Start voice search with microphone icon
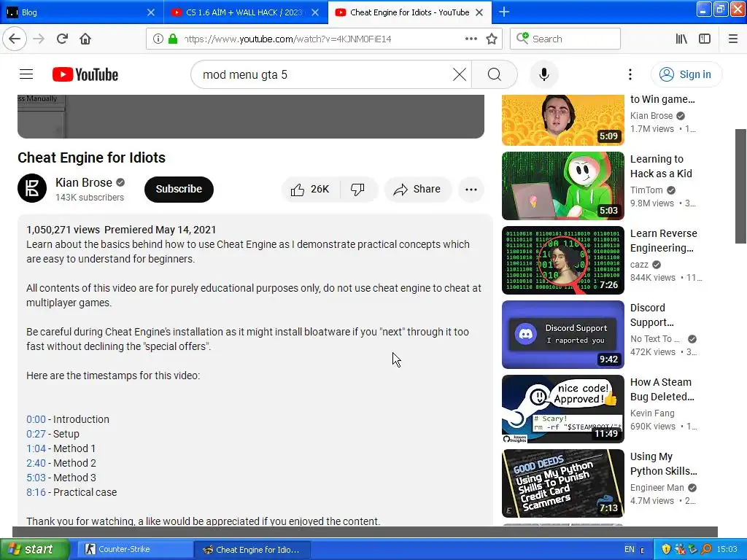This screenshot has width=747, height=560. pyautogui.click(x=544, y=74)
